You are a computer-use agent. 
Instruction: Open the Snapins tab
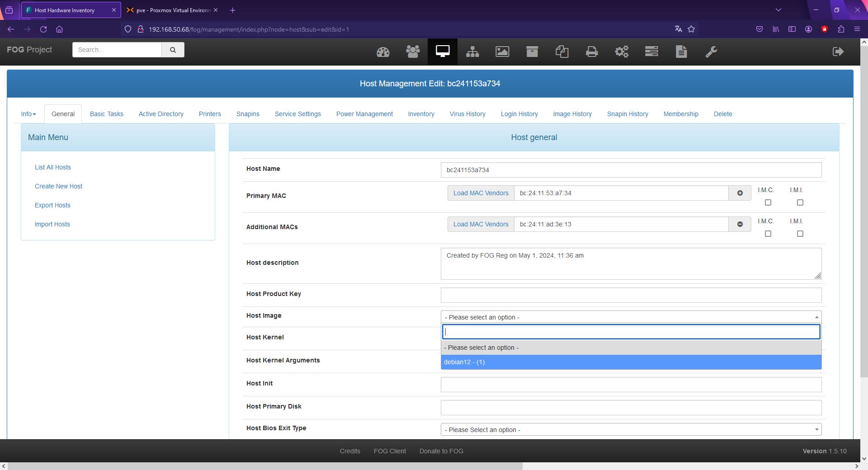pos(248,114)
